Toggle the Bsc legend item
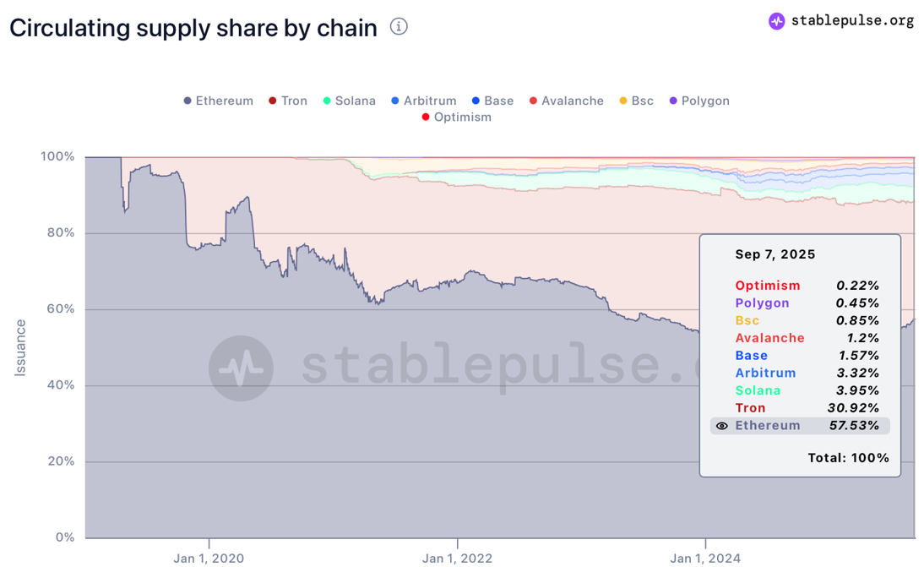924x567 pixels. coord(637,101)
